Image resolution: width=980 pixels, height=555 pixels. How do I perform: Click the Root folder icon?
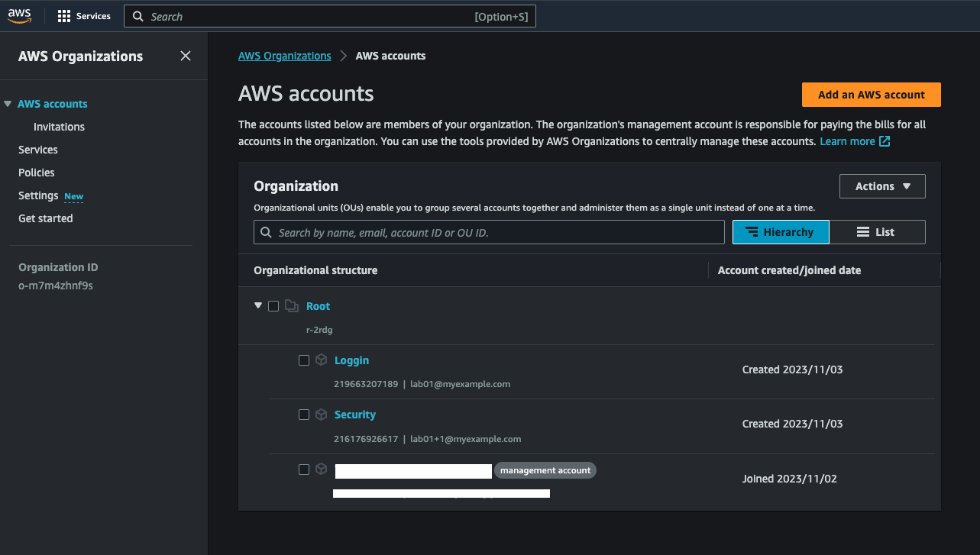click(291, 306)
